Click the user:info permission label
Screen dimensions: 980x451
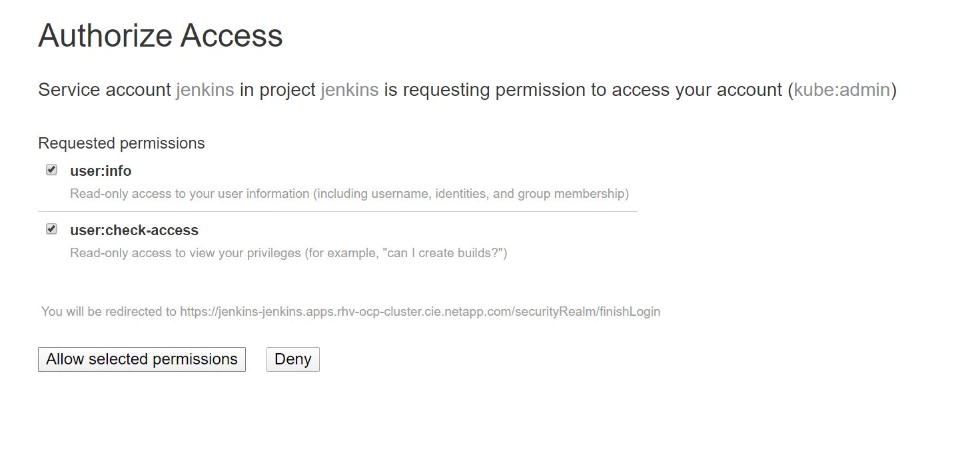coord(101,171)
